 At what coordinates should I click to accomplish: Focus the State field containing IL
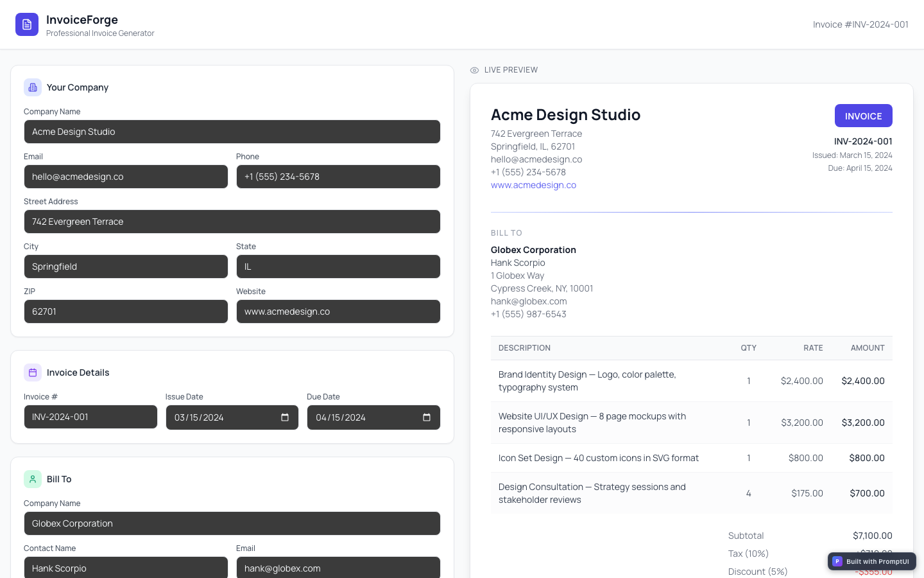(338, 267)
